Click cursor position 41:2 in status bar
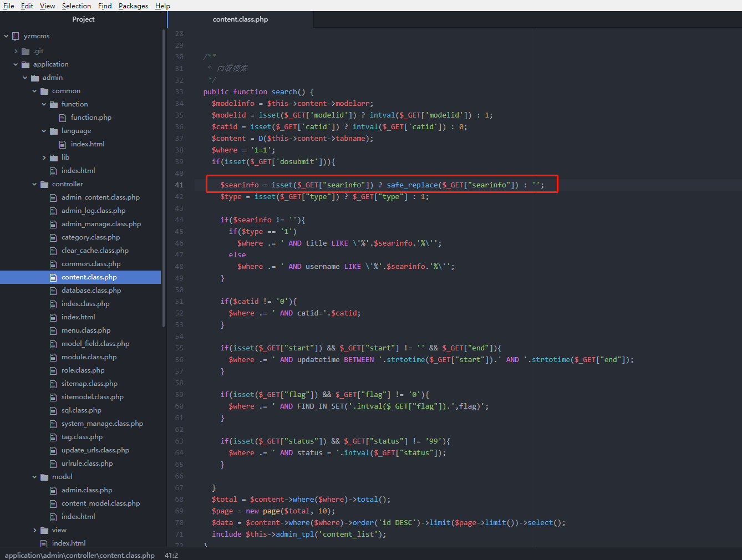 click(x=171, y=555)
